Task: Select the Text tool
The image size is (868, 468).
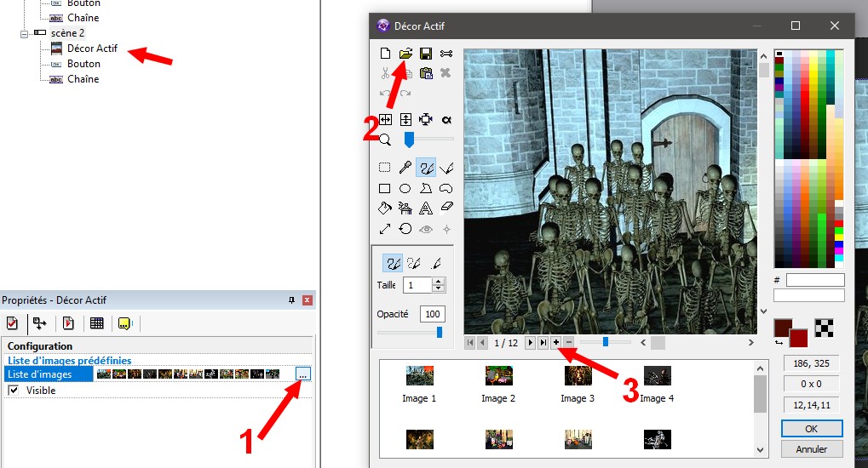Action: tap(426, 208)
